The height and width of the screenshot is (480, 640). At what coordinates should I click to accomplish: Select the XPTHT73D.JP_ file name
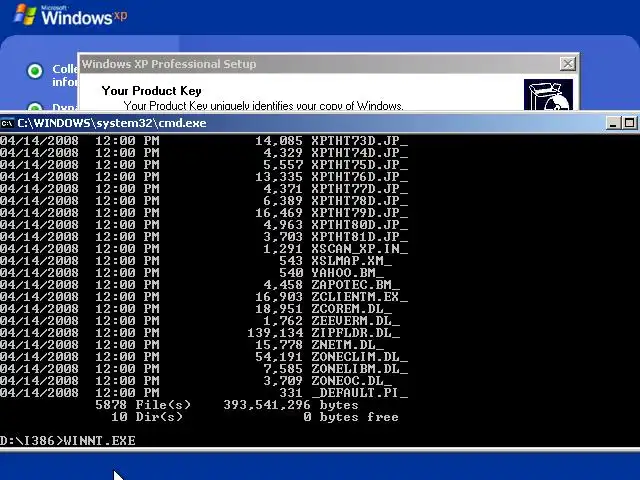click(360, 141)
